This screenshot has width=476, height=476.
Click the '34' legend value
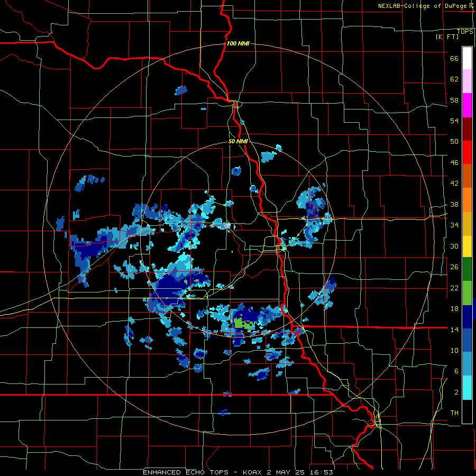[454, 225]
